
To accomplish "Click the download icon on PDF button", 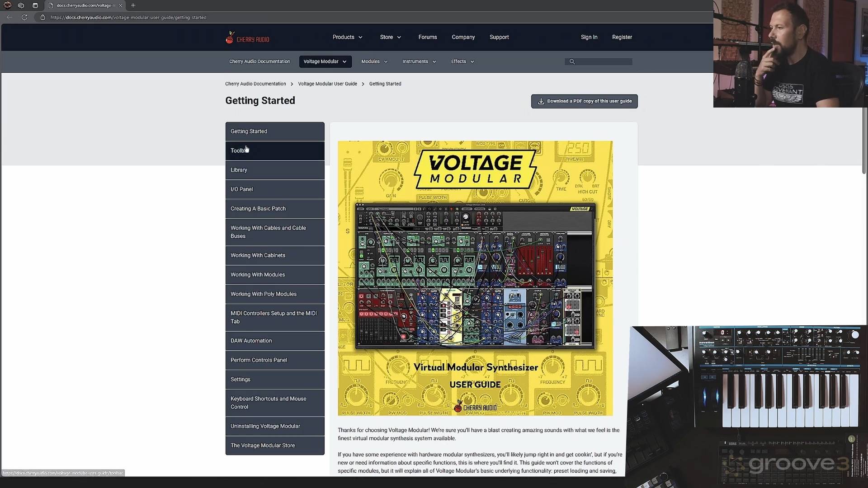I will coord(541,101).
